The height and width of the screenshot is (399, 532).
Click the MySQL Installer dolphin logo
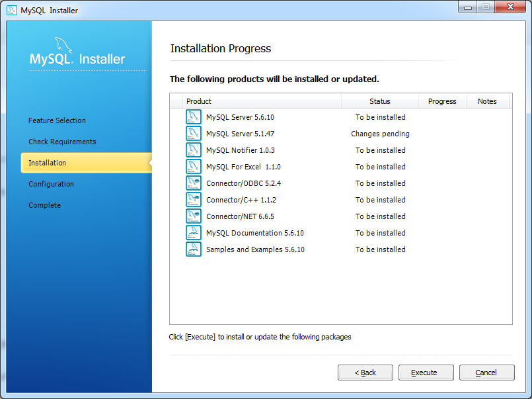coord(63,45)
